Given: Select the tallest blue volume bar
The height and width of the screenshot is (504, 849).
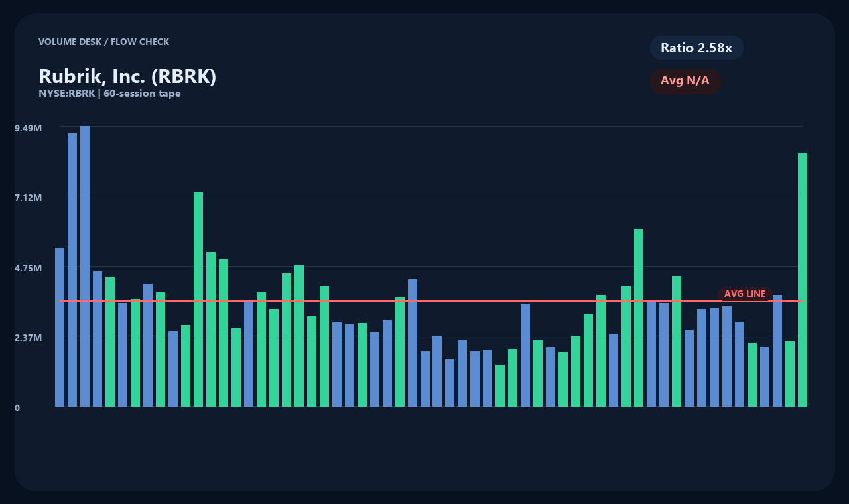Looking at the screenshot, I should pyautogui.click(x=85, y=266).
